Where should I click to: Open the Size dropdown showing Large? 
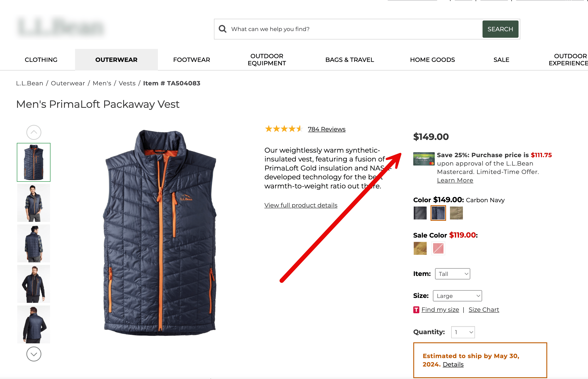point(457,296)
